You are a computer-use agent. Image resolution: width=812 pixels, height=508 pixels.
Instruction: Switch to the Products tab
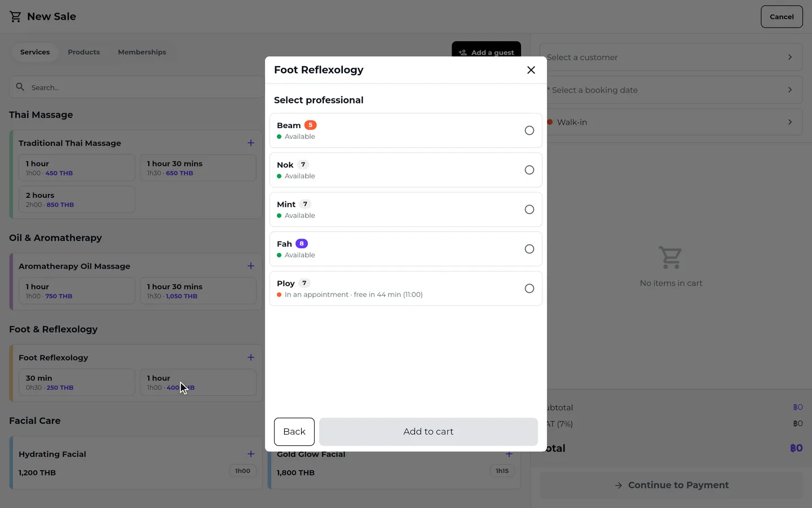click(84, 52)
